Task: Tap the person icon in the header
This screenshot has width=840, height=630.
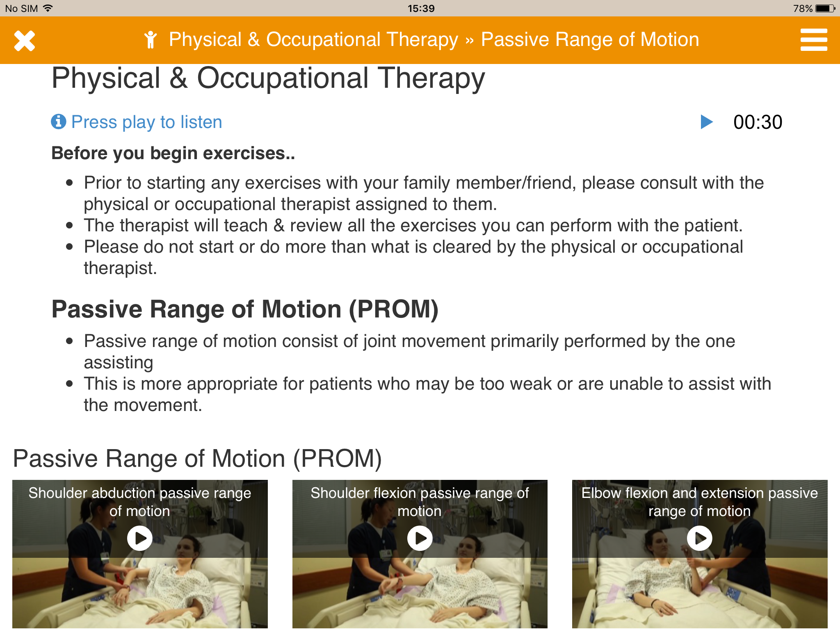Action: coord(151,40)
